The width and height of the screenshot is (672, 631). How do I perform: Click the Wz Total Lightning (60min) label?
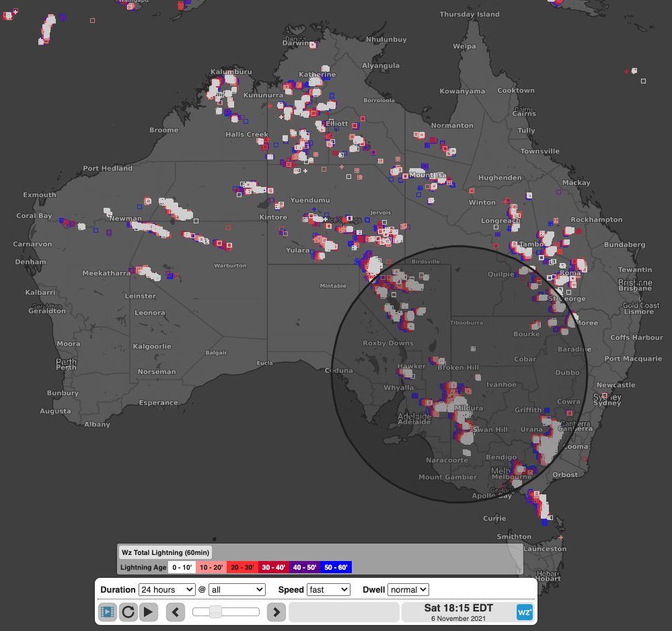click(x=165, y=553)
